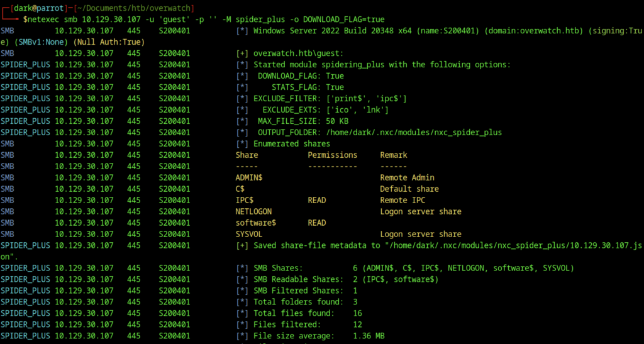Screen dimensions: 644x344
Task: Click the Permissions column header
Action: [x=333, y=155]
